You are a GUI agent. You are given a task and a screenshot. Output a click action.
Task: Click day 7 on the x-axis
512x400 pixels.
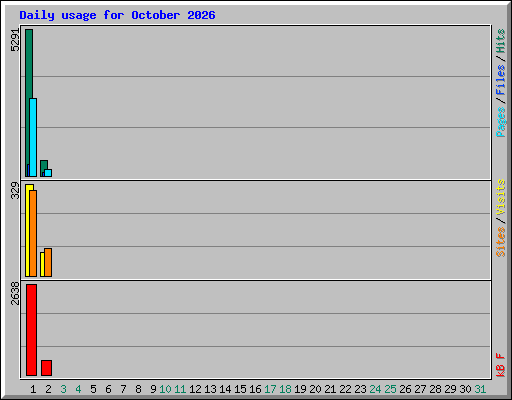coord(123,389)
